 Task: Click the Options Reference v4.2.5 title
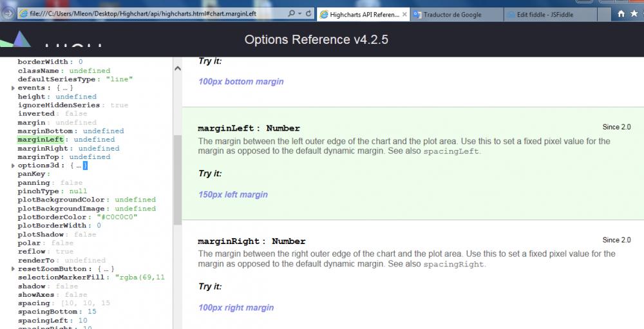click(316, 40)
